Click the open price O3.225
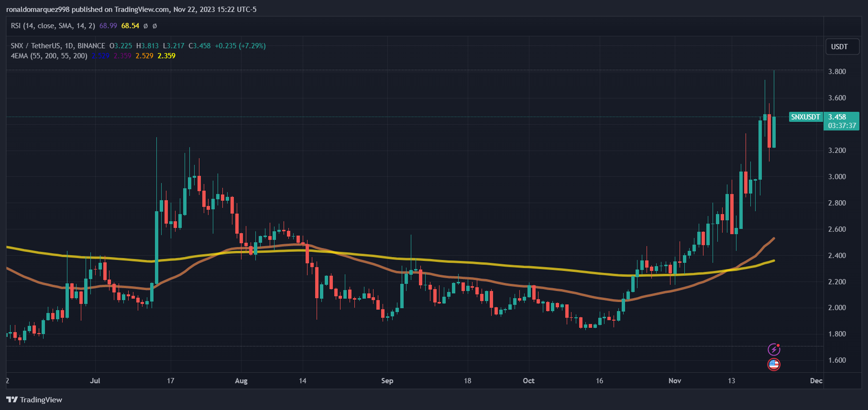The height and width of the screenshot is (410, 868). [x=121, y=46]
